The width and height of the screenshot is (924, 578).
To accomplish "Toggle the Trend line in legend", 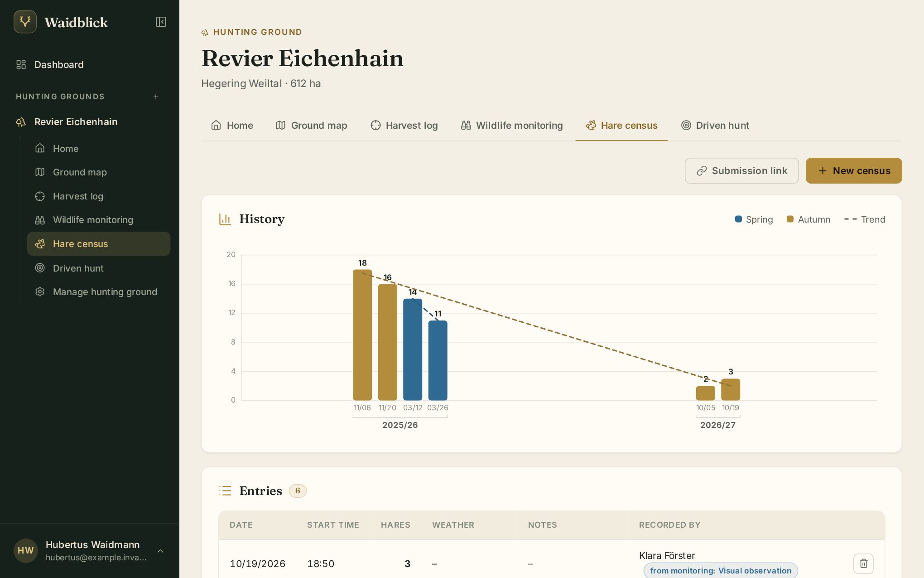I will coord(865,219).
